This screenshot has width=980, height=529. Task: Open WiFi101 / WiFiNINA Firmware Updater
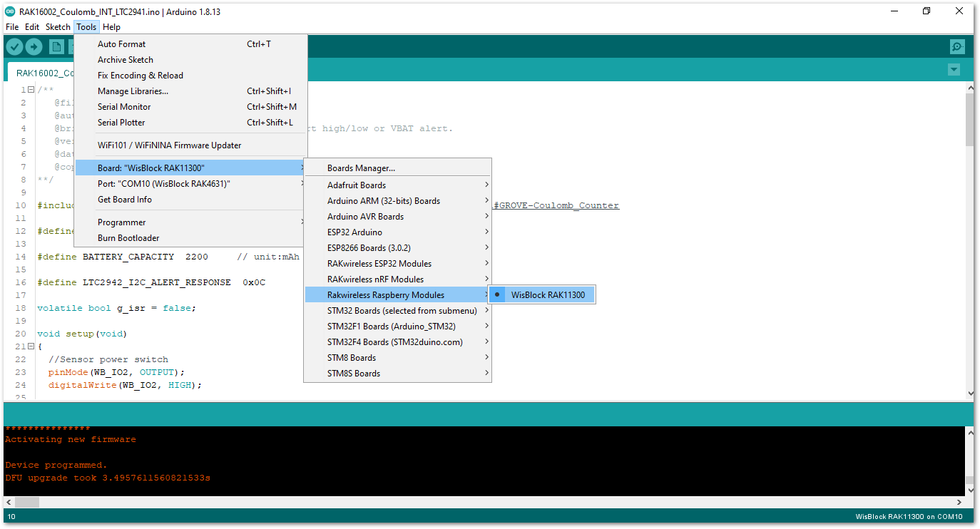coord(191,145)
